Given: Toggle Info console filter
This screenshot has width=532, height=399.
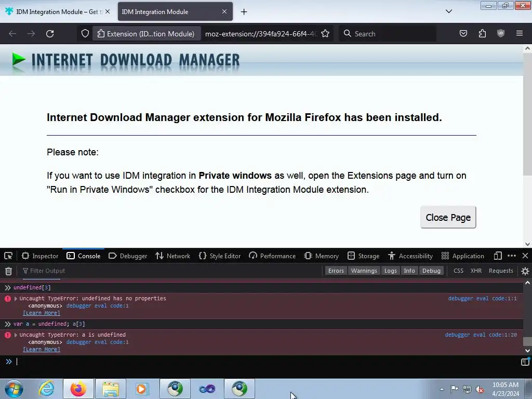Looking at the screenshot, I should tap(409, 271).
